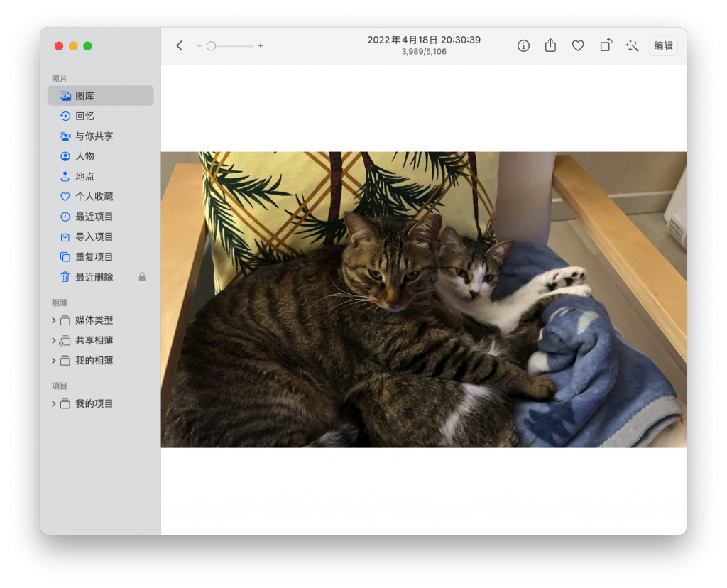This screenshot has height=588, width=727.
Task: Click the green fullscreen window button
Action: 87,46
